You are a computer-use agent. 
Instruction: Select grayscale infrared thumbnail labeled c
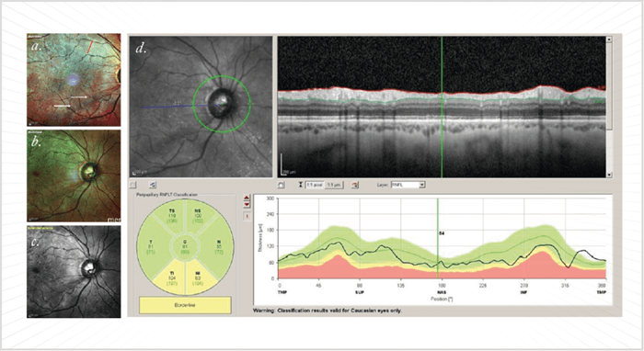tap(74, 272)
